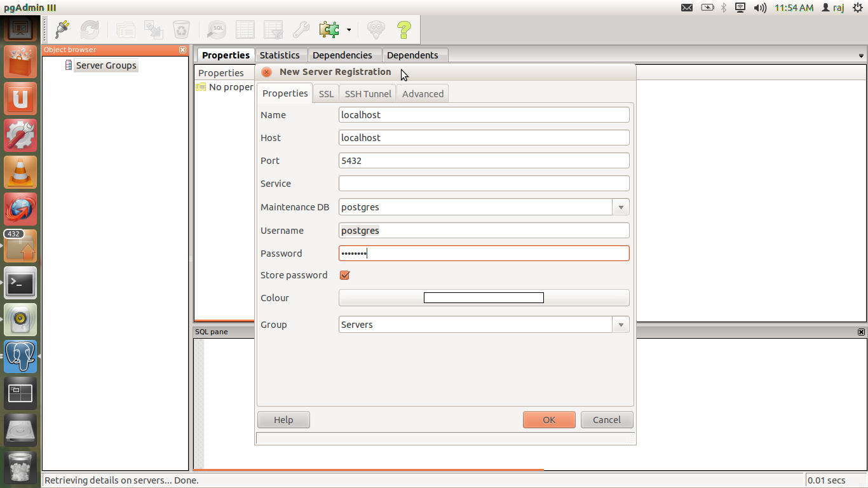Open the network indicator menu

click(740, 8)
